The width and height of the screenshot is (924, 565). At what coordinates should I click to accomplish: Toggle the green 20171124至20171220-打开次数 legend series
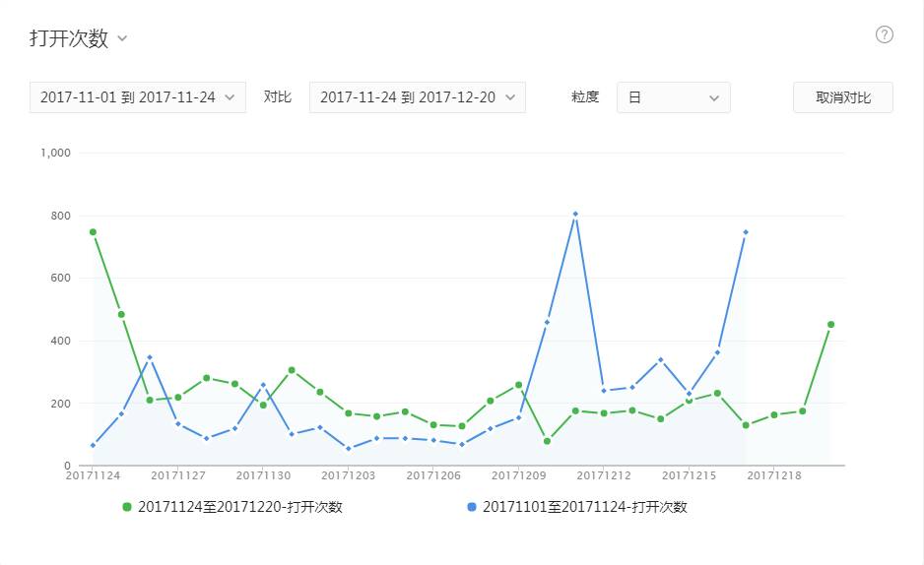pos(232,507)
